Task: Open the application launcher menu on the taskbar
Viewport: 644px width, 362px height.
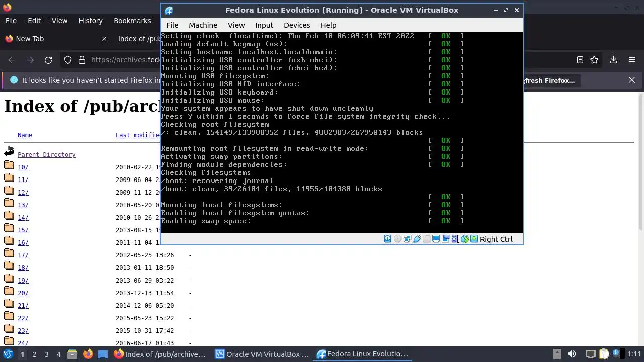Action: pos(8,354)
